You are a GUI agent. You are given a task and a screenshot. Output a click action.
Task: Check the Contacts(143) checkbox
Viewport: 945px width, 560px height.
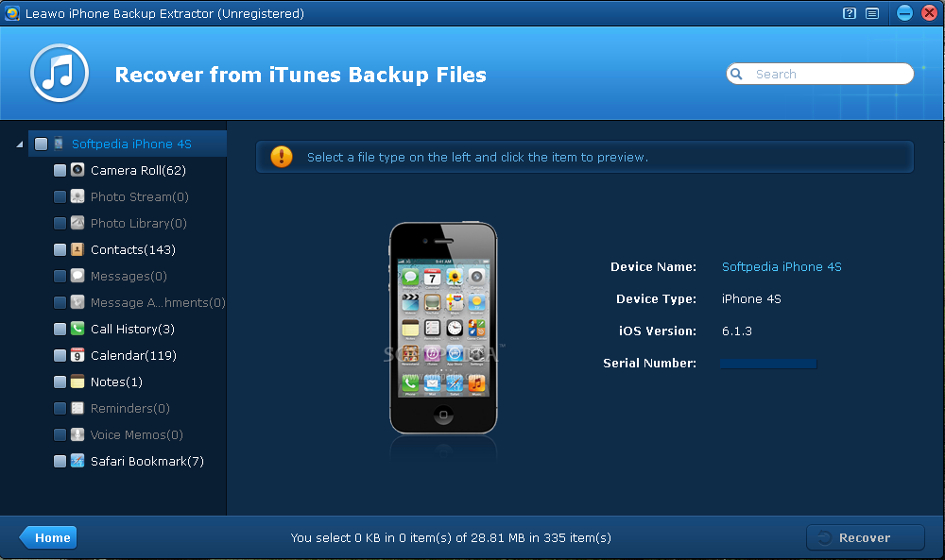(60, 250)
